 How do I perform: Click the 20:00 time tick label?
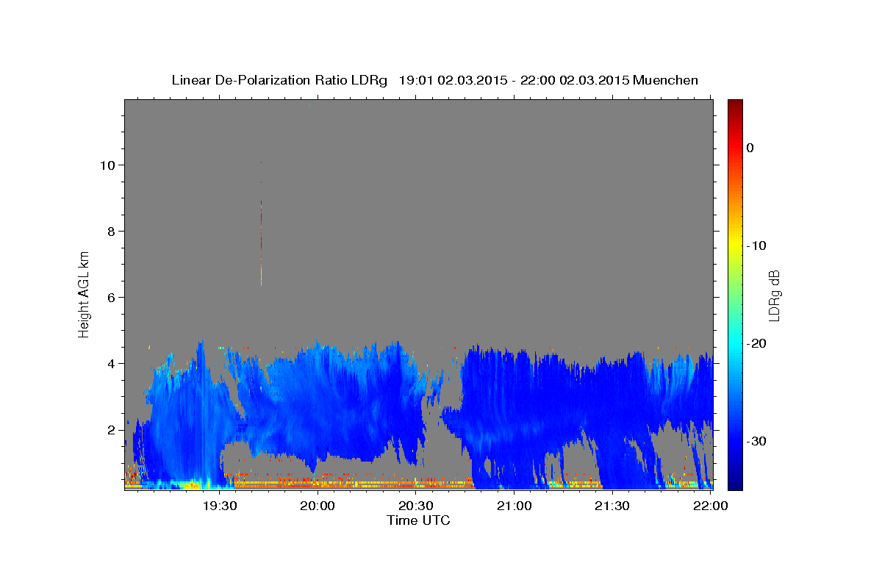pyautogui.click(x=318, y=506)
